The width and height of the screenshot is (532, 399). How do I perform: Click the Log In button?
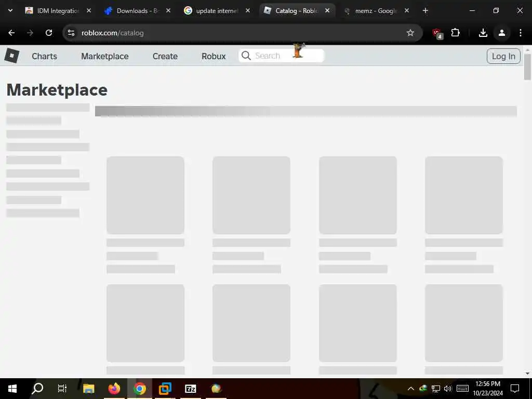[x=503, y=56]
